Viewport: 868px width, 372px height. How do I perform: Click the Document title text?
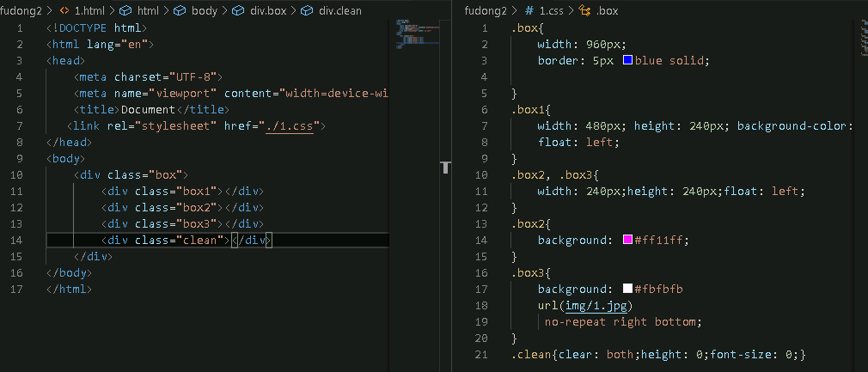click(x=148, y=110)
